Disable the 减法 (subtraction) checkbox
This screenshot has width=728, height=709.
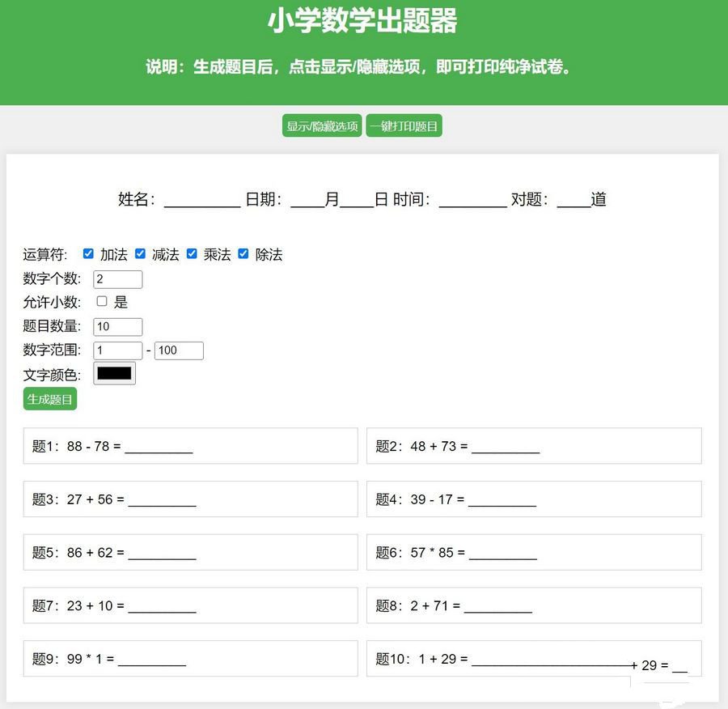tap(139, 253)
